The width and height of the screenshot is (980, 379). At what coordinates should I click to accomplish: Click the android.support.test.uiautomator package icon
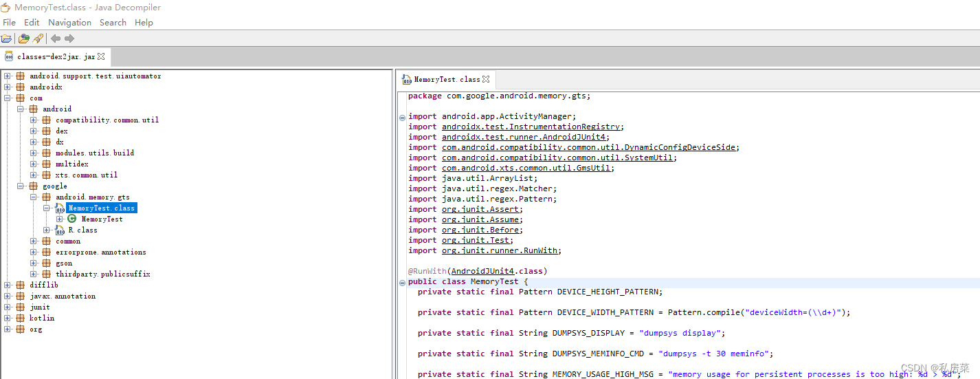click(x=20, y=76)
